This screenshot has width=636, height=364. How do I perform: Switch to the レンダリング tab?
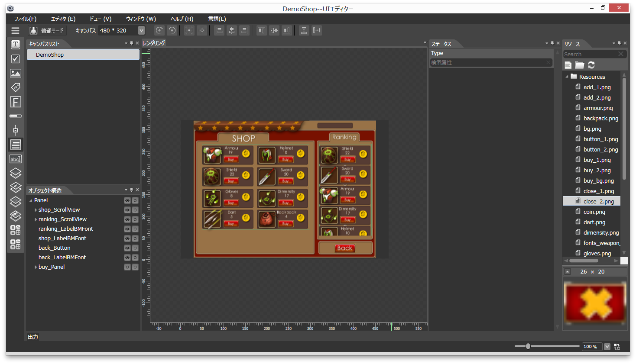click(x=153, y=43)
